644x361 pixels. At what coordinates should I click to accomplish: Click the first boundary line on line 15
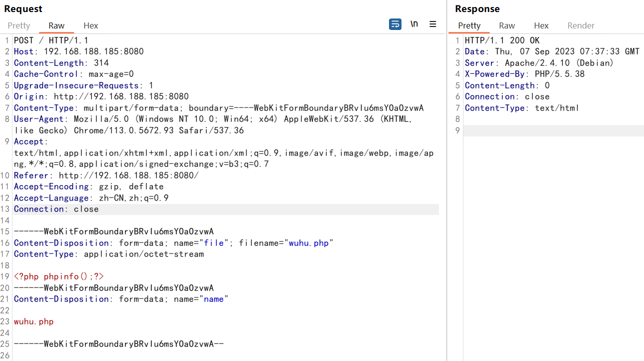114,231
